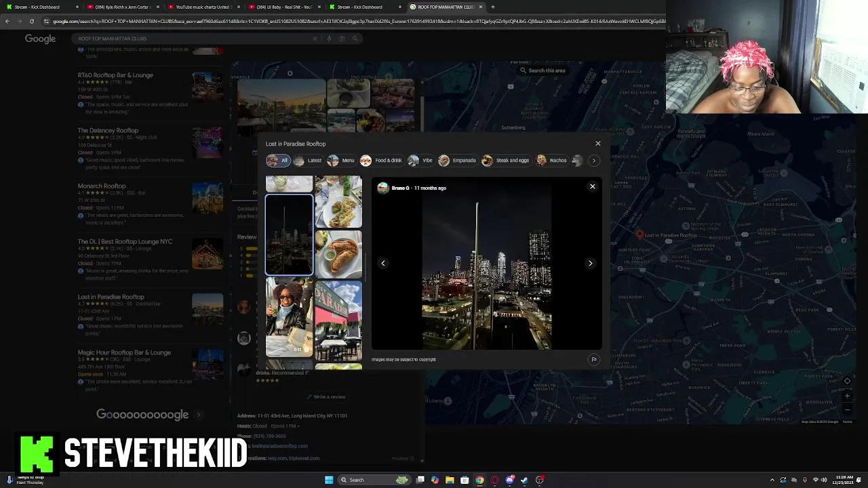
Task: Clear the search query with the X icon
Action: coord(315,39)
